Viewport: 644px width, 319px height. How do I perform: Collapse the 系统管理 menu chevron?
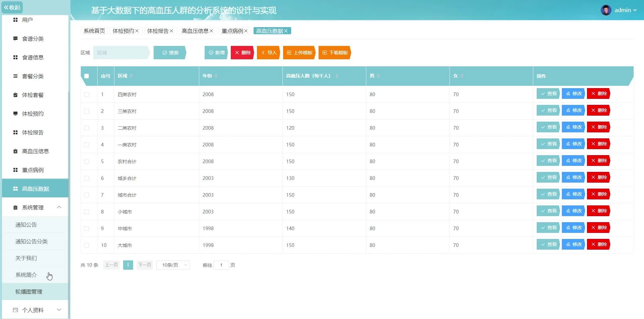59,207
